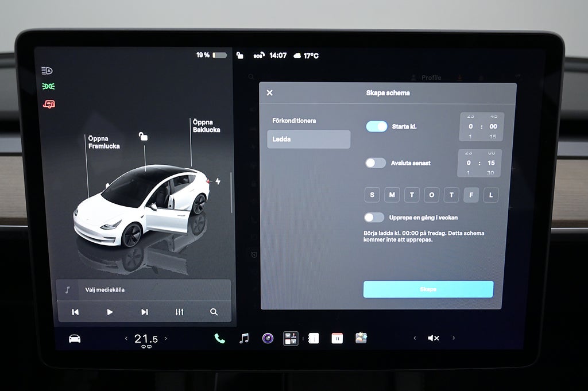Open the music app icon

244,338
